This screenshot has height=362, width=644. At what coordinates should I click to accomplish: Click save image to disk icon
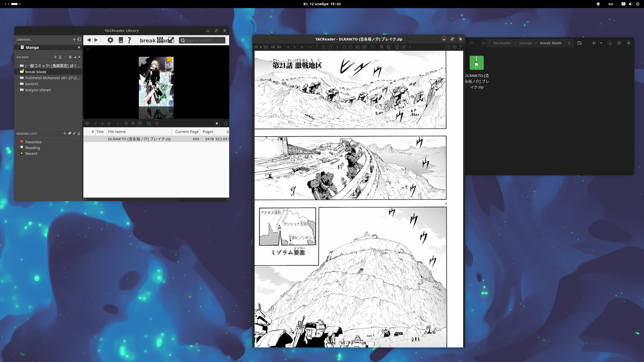coord(266,47)
